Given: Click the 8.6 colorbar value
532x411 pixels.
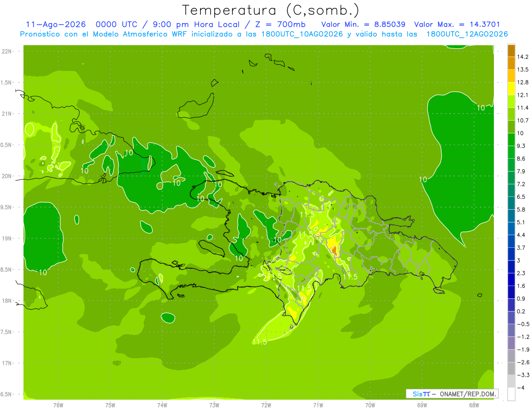Looking at the screenshot, I should [x=521, y=159].
